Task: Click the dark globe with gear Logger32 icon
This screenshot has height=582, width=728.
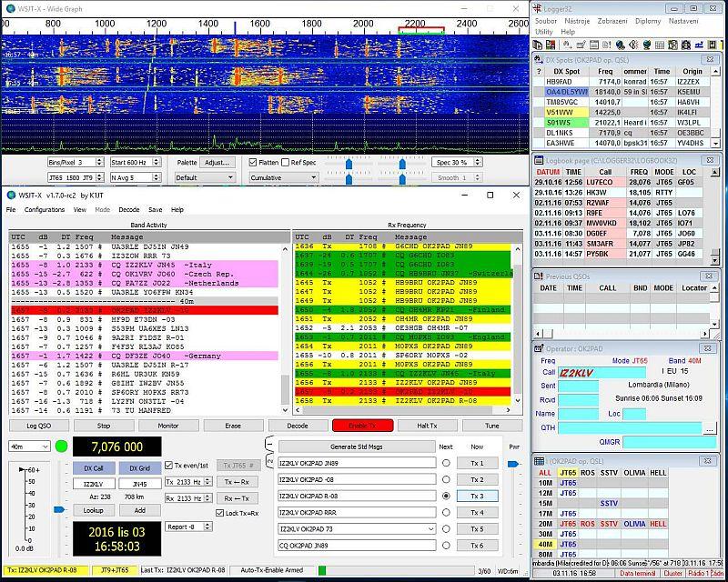Action: 621,45
